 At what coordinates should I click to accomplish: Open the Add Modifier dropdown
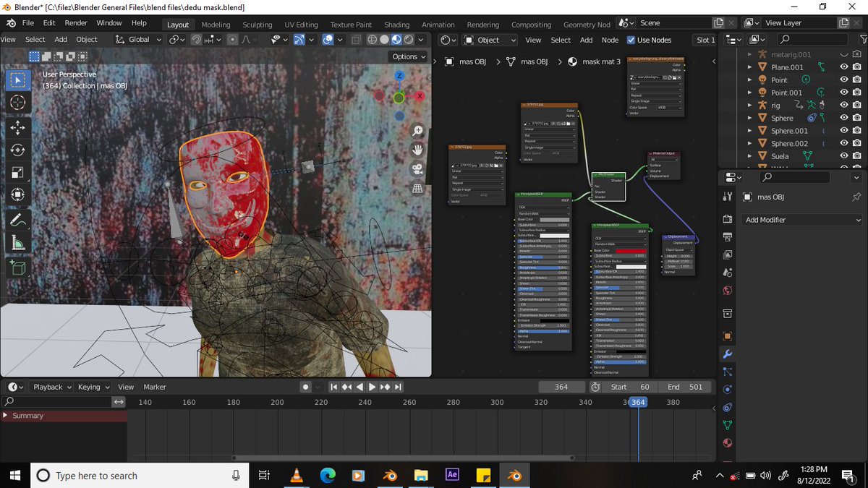[803, 220]
